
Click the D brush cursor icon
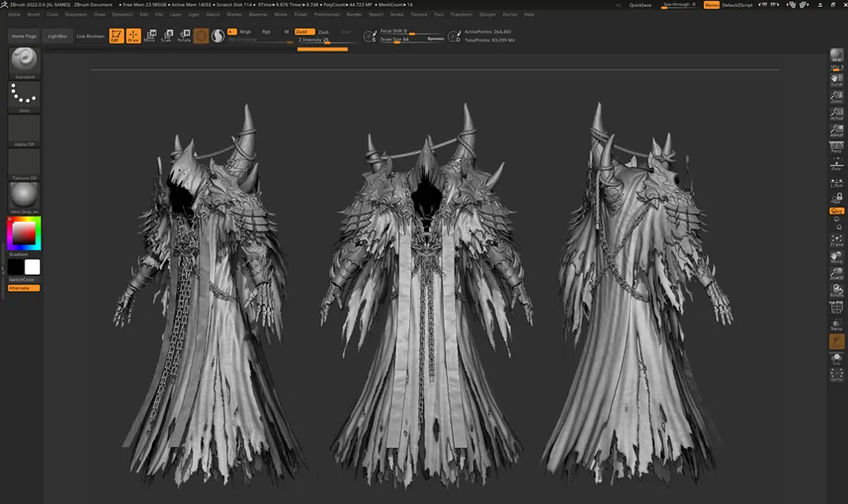[455, 36]
